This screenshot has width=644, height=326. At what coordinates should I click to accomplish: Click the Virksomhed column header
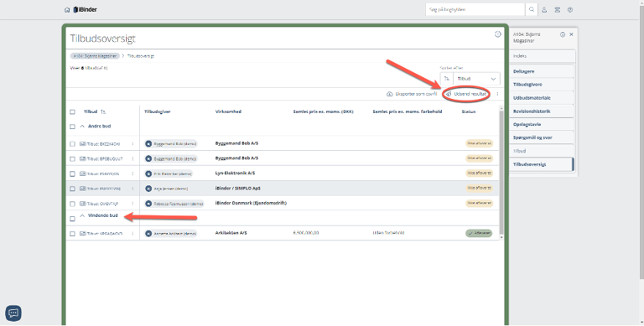coord(228,111)
